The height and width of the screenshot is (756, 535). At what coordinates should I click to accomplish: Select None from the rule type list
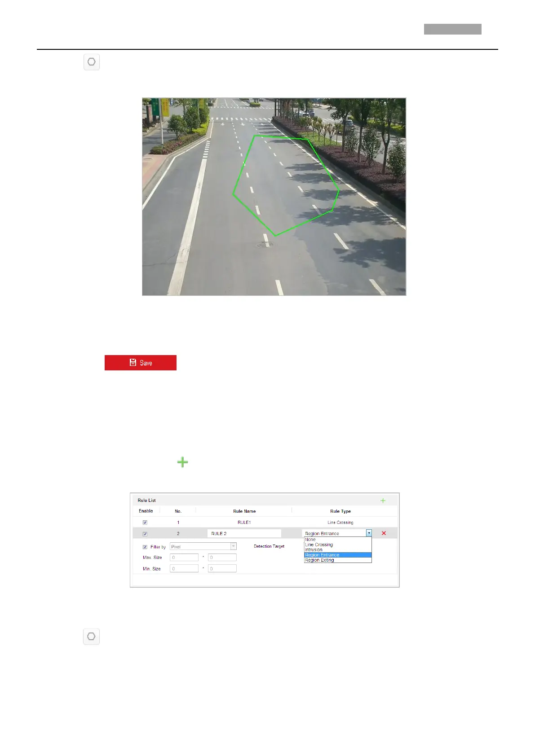click(338, 540)
